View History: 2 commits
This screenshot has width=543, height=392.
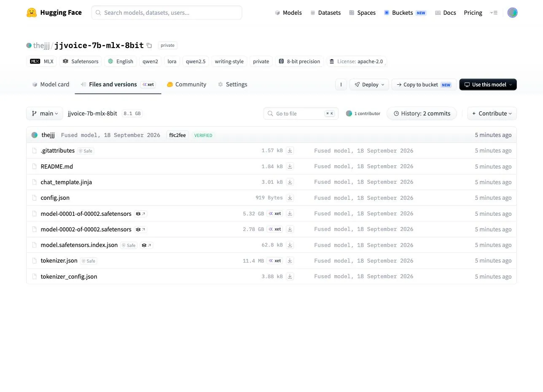(x=422, y=113)
